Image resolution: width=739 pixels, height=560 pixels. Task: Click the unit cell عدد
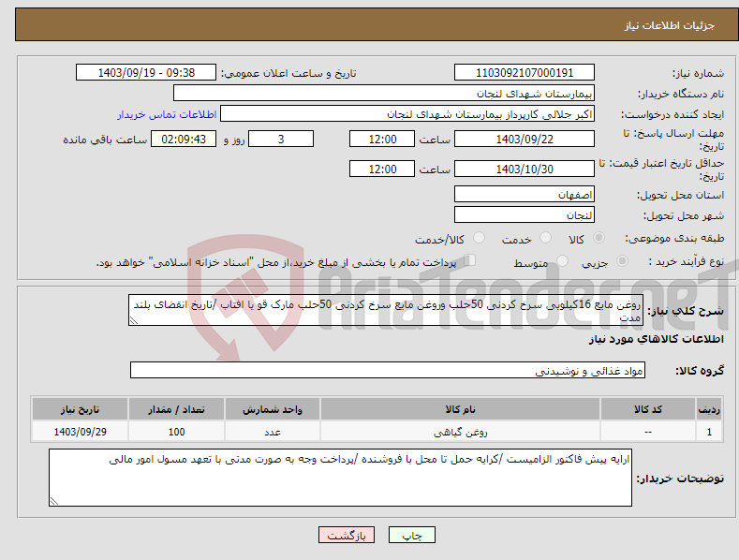tap(273, 432)
